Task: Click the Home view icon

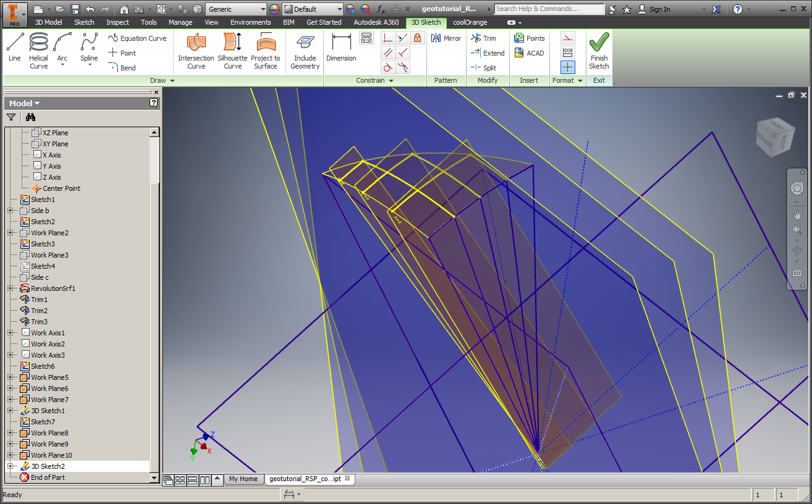Action: pyautogui.click(x=124, y=9)
